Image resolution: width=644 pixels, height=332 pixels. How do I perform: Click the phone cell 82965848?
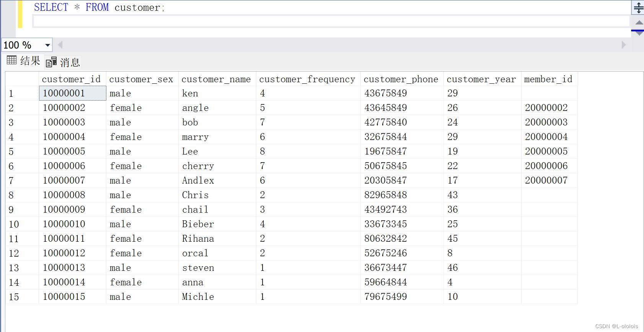(x=402, y=195)
